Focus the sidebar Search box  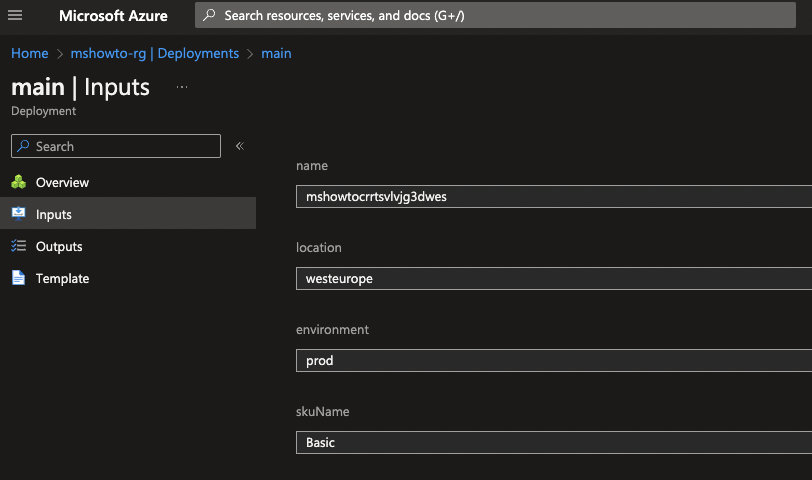pos(116,146)
